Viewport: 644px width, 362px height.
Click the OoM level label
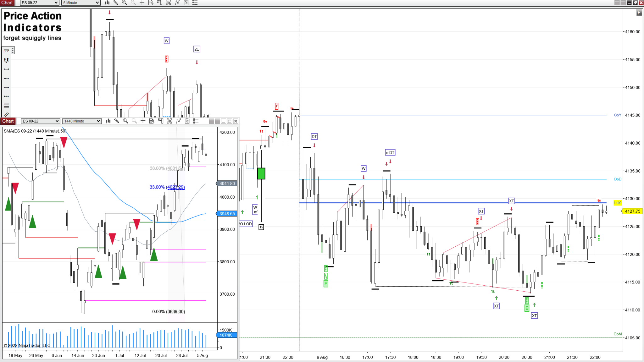click(x=617, y=334)
